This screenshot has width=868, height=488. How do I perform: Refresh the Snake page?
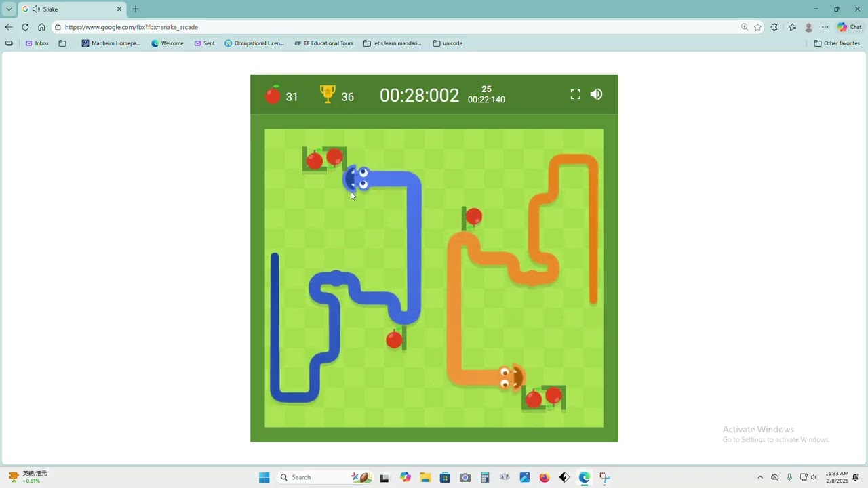tap(25, 27)
